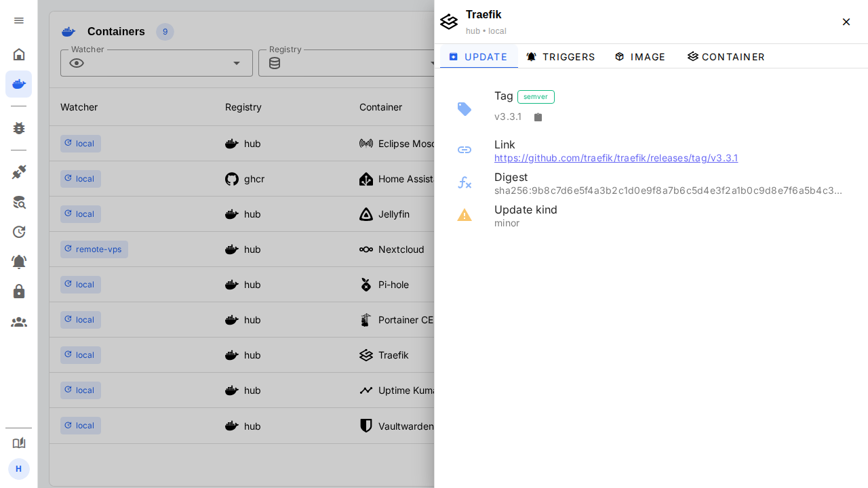This screenshot has width=868, height=488.
Task: Click the GitHub icon in the ghcr row
Action: coord(232,179)
